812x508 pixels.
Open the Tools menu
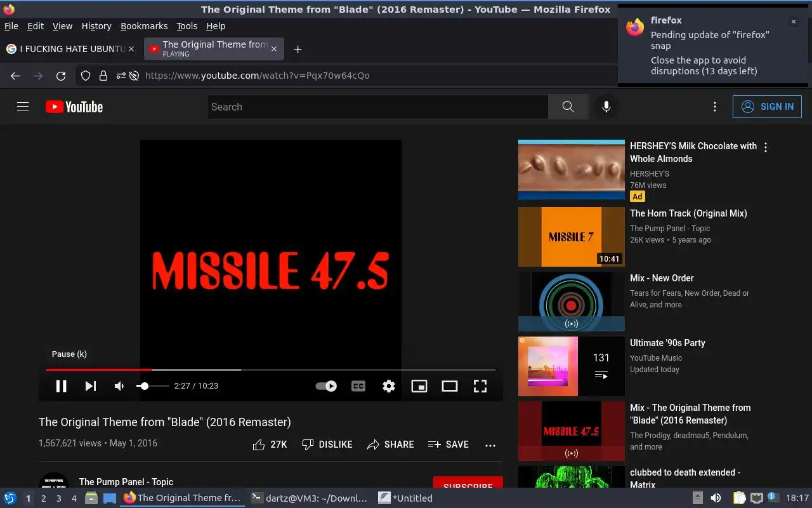(x=187, y=26)
